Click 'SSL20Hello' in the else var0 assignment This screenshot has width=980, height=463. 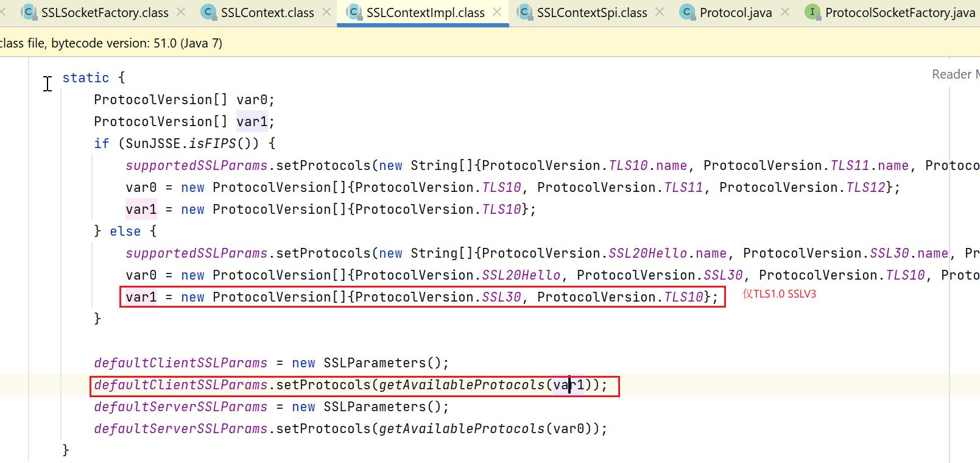(521, 275)
